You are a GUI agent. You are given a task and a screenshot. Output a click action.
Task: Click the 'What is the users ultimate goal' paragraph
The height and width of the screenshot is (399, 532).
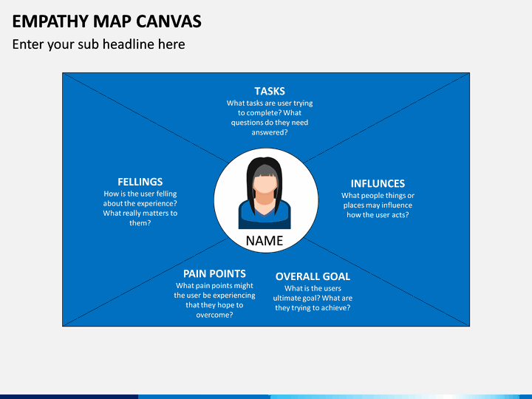click(x=313, y=299)
